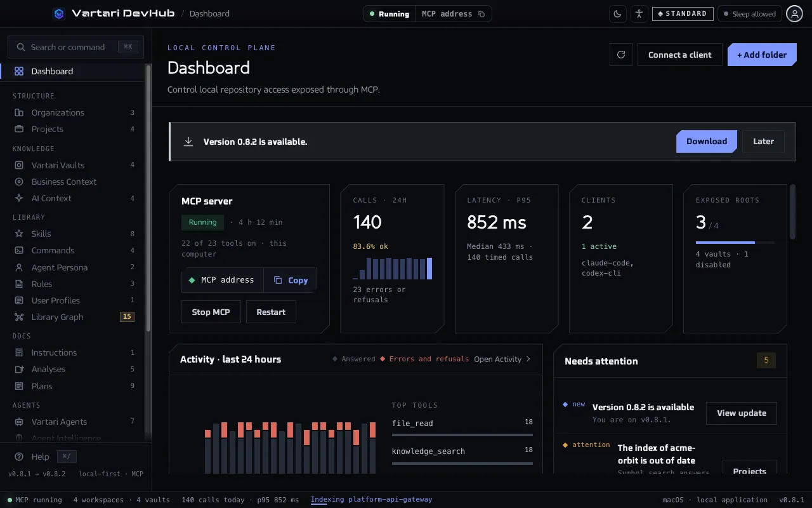The height and width of the screenshot is (508, 812).
Task: Click the sidebar vertical scrollbar
Action: (x=148, y=197)
